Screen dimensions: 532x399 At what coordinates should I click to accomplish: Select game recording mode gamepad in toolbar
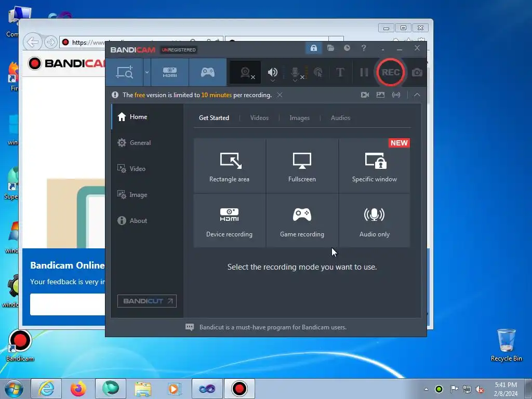208,72
